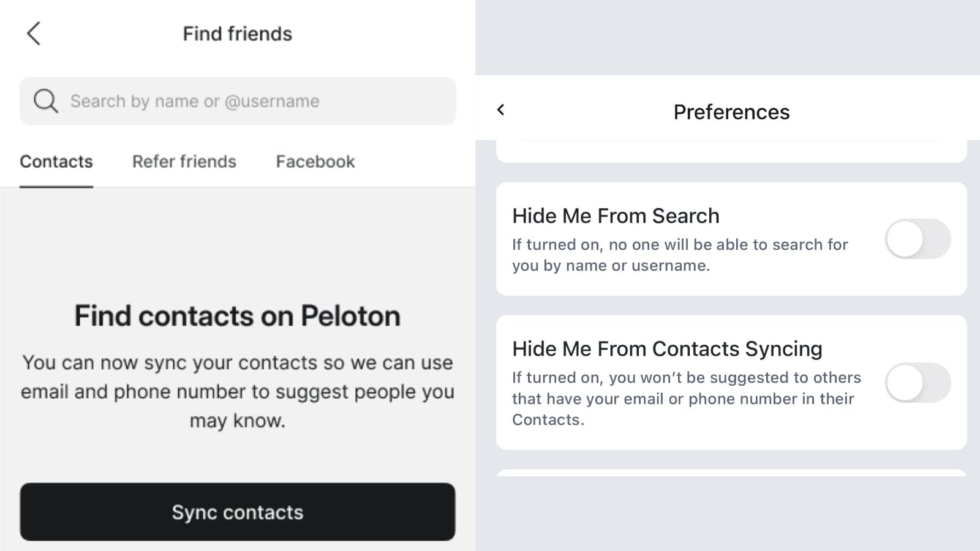Tap the partially visible card above Hide Me From Search
The image size is (980, 551).
[731, 152]
